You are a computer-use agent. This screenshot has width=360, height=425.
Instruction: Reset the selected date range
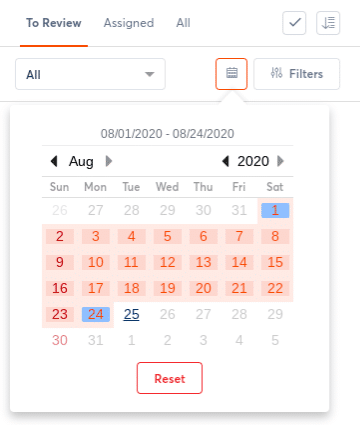click(x=170, y=378)
